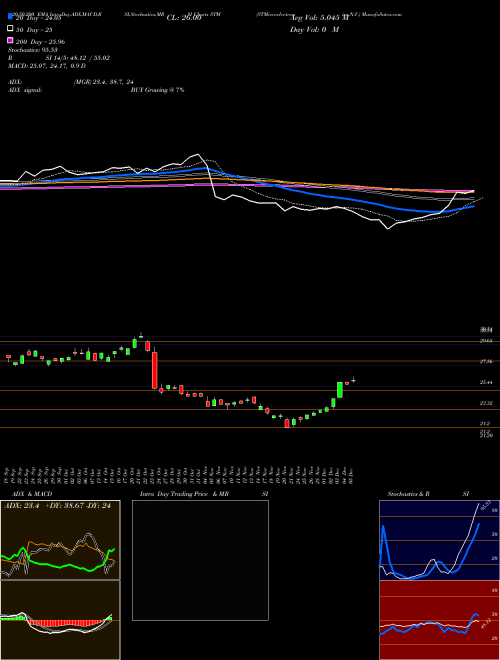Click the white 50 Day legend swatch
Viewport: 500px width, 660px height.
click(x=10, y=29)
